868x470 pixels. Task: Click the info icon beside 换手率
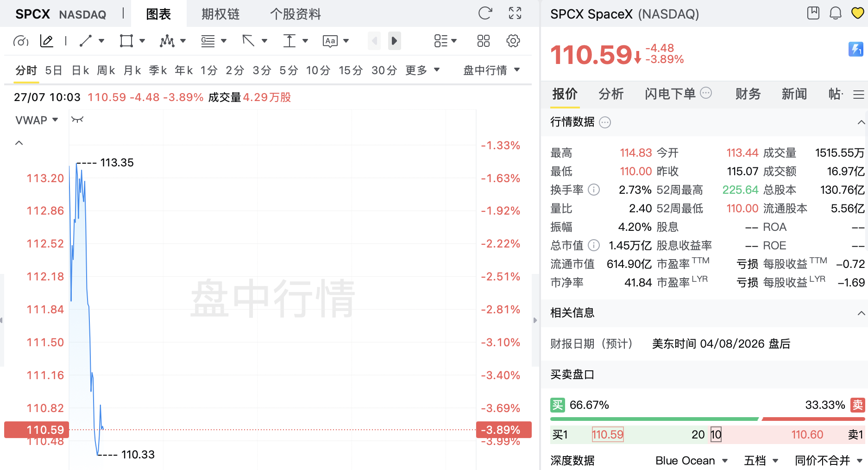click(594, 190)
